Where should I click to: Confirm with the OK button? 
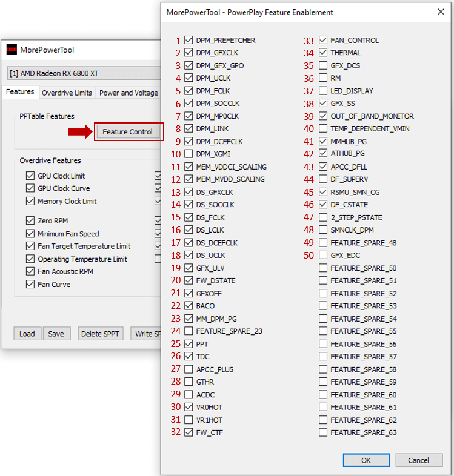pos(366,460)
